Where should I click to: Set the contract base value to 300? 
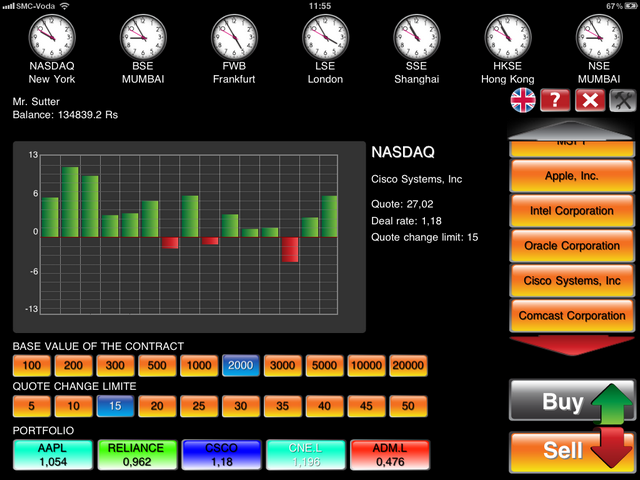tap(115, 365)
